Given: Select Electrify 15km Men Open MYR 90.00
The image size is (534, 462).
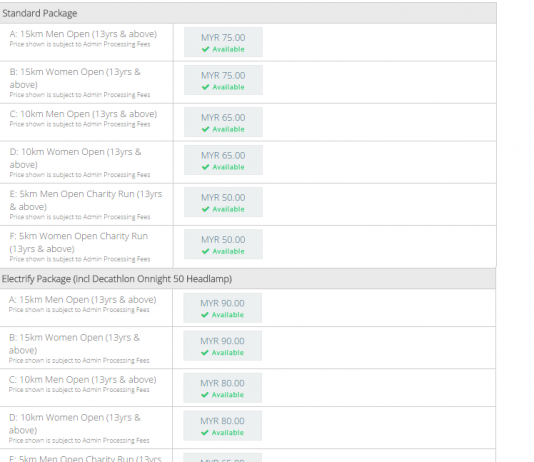Looking at the screenshot, I should (x=222, y=308).
